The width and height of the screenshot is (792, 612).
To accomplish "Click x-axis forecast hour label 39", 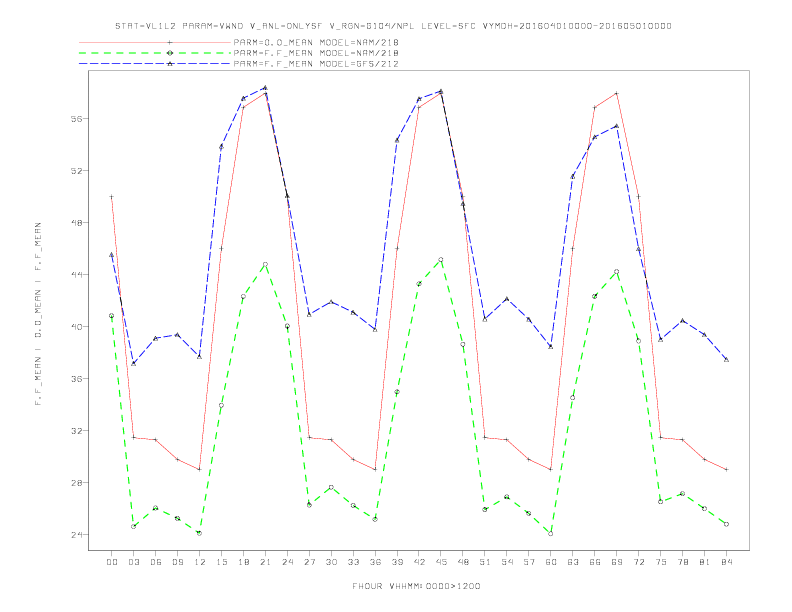I will (397, 562).
